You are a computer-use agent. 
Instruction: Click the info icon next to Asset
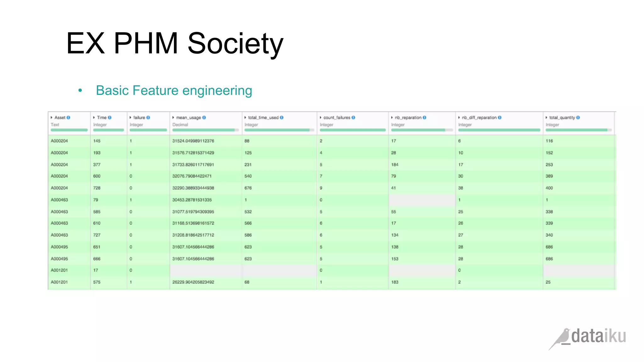point(68,118)
